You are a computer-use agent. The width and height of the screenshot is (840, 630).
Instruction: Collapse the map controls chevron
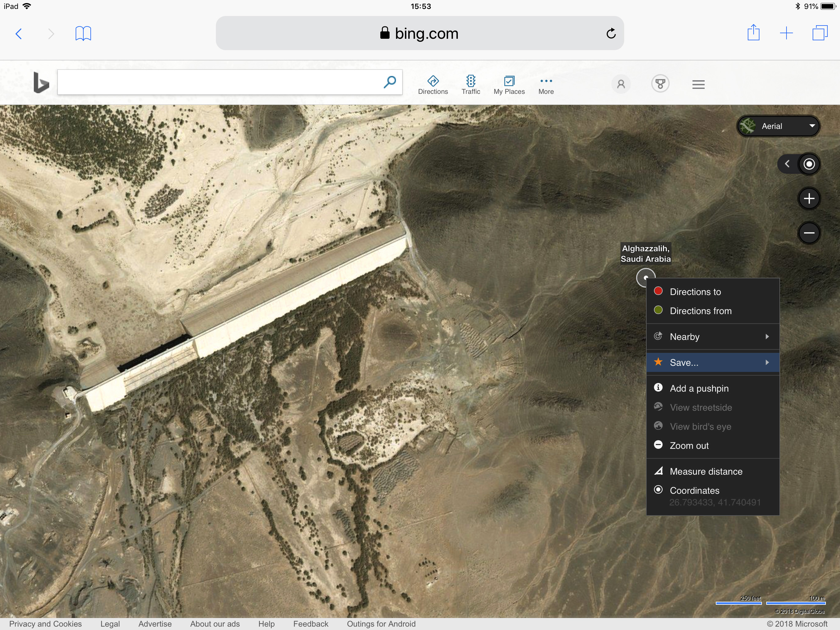787,164
